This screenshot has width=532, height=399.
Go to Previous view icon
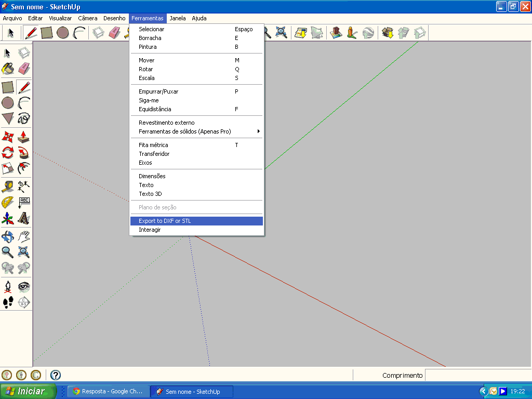click(8, 268)
